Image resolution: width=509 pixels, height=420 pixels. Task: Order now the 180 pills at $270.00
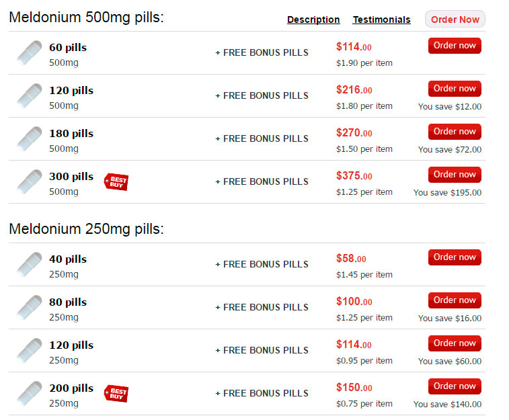point(455,132)
